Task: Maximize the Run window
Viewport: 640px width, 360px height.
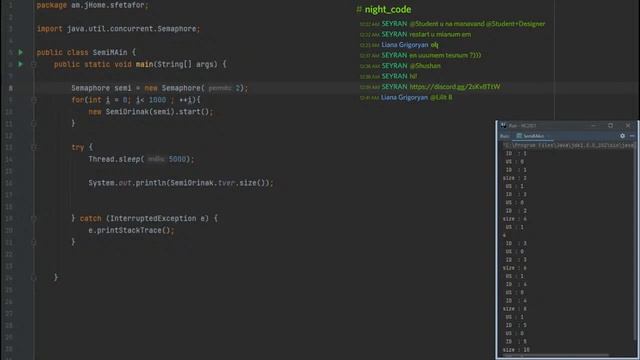Action: click(x=610, y=125)
